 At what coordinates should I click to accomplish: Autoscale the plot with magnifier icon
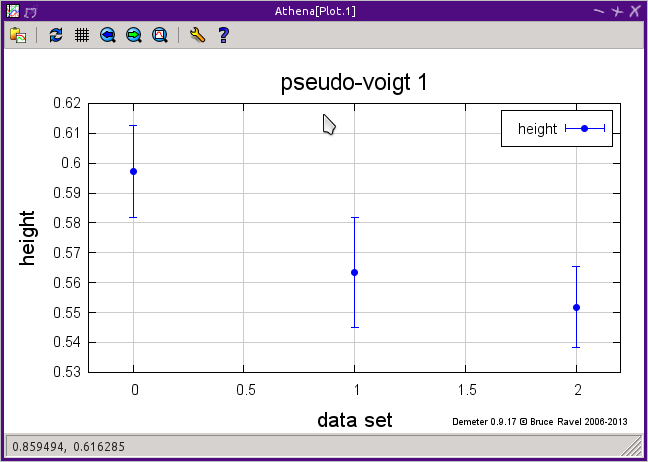click(x=160, y=35)
